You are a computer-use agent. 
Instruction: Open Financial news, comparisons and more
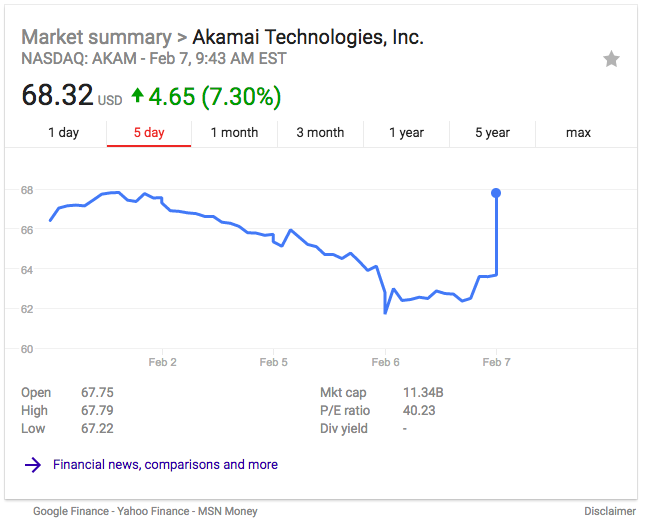tap(165, 465)
